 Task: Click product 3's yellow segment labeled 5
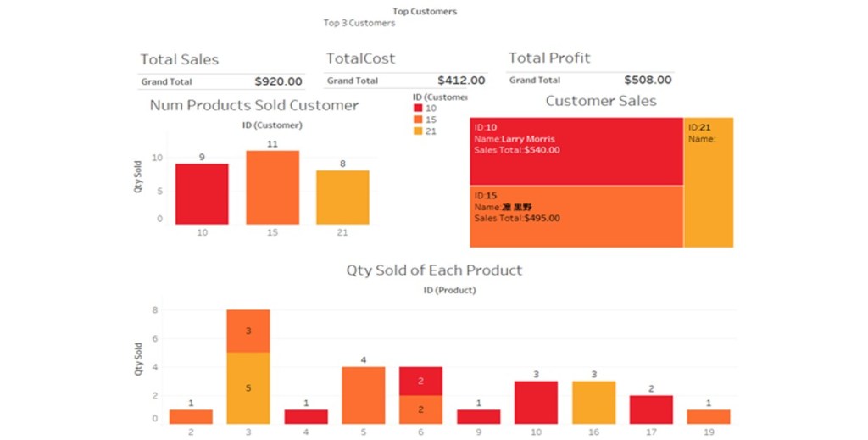[248, 387]
